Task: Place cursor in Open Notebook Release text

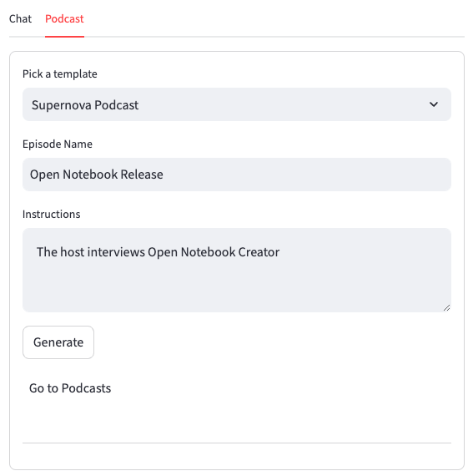Action: tap(97, 175)
